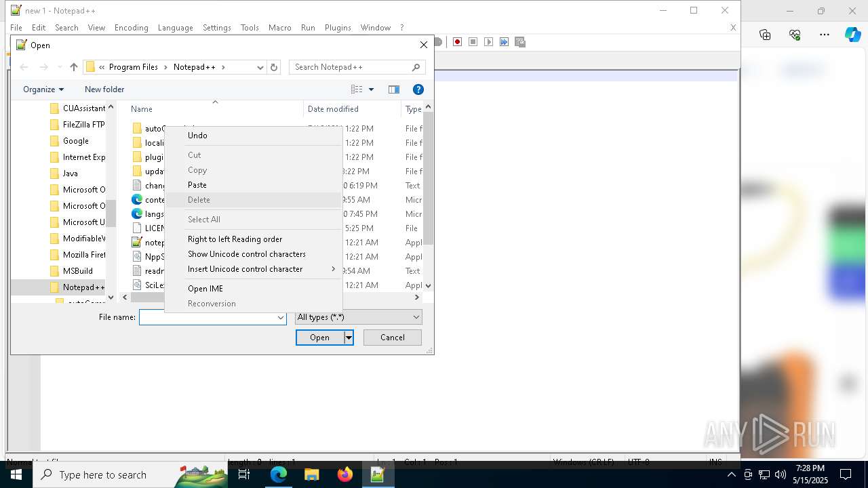Click Program Files in the address path
Screen dimensions: 868x488
click(134, 67)
